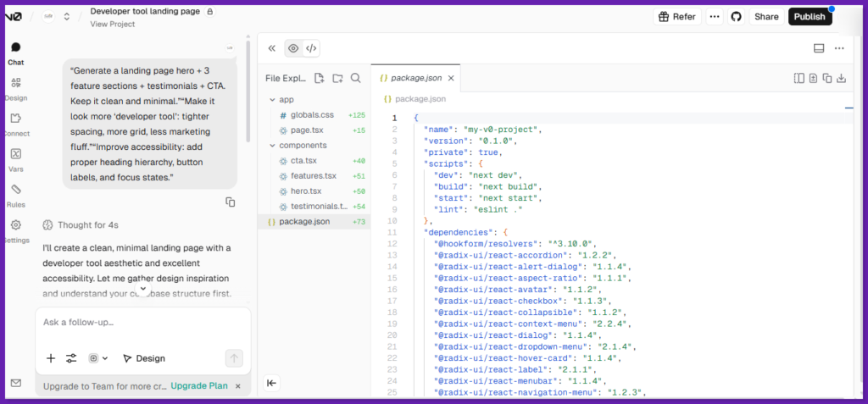The width and height of the screenshot is (868, 404).
Task: Open hero.tsx from the file tree
Action: 308,191
